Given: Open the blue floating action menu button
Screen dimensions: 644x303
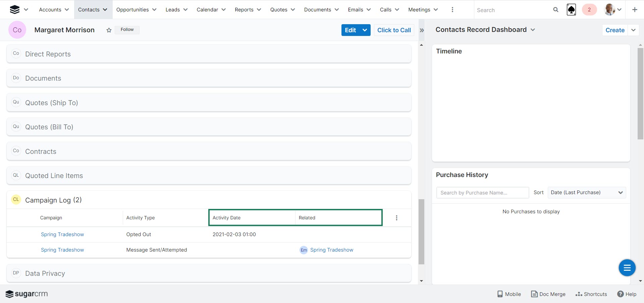Looking at the screenshot, I should 627,268.
